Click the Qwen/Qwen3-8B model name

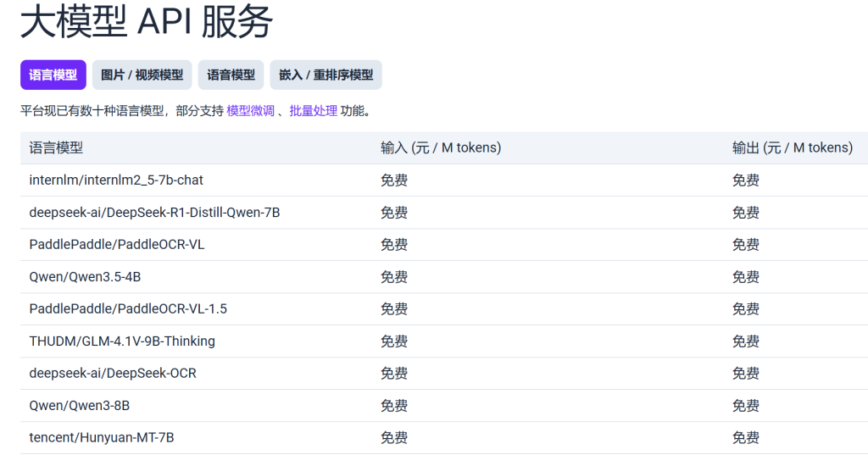79,406
